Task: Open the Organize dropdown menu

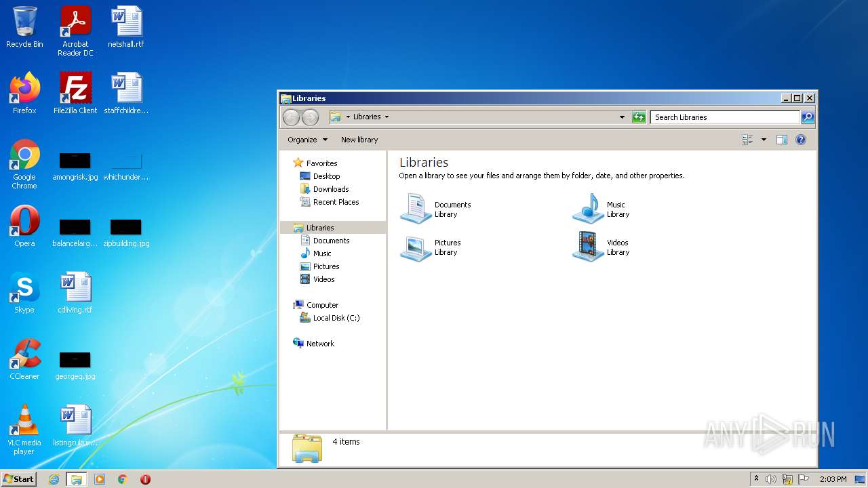Action: point(307,140)
